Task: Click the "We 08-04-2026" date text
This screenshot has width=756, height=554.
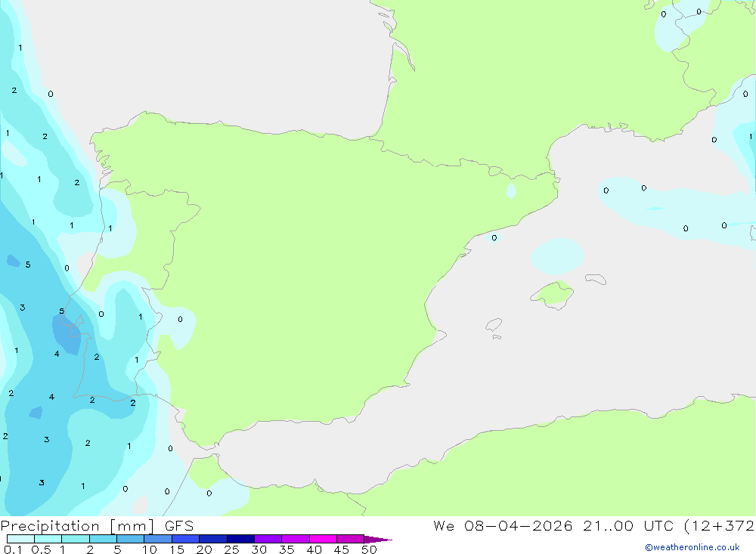Action: (x=503, y=525)
